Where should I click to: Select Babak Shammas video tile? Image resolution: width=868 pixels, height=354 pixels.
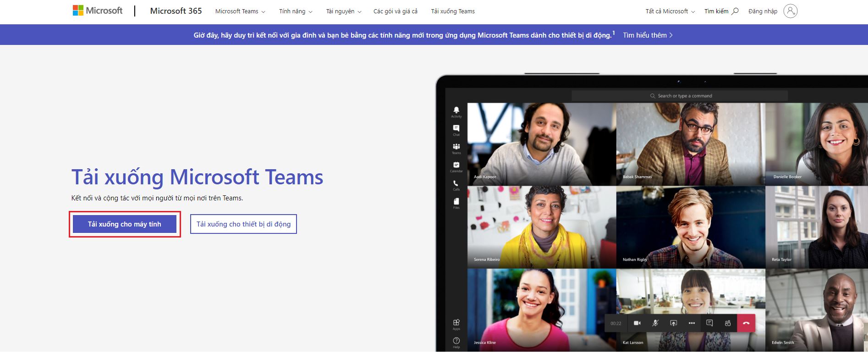tap(691, 144)
